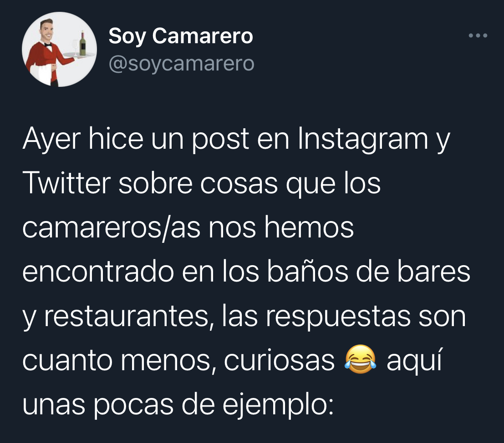
Task: Select the word Instagram in the tweet
Action: 363,139
